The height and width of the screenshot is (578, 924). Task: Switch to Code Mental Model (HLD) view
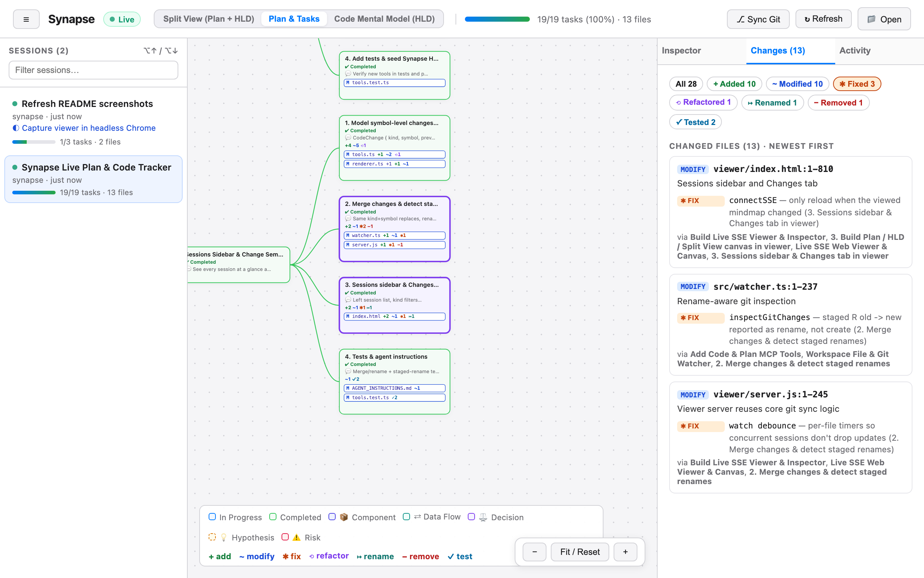tap(384, 19)
